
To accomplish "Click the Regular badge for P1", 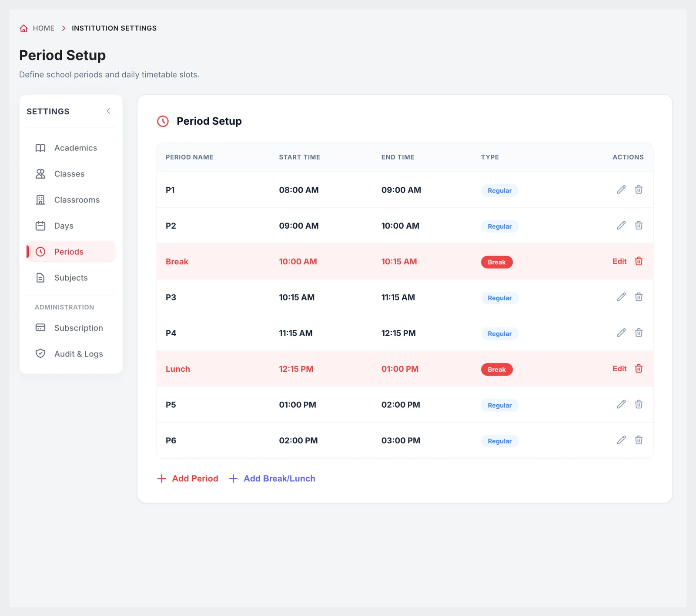I will tap(499, 190).
